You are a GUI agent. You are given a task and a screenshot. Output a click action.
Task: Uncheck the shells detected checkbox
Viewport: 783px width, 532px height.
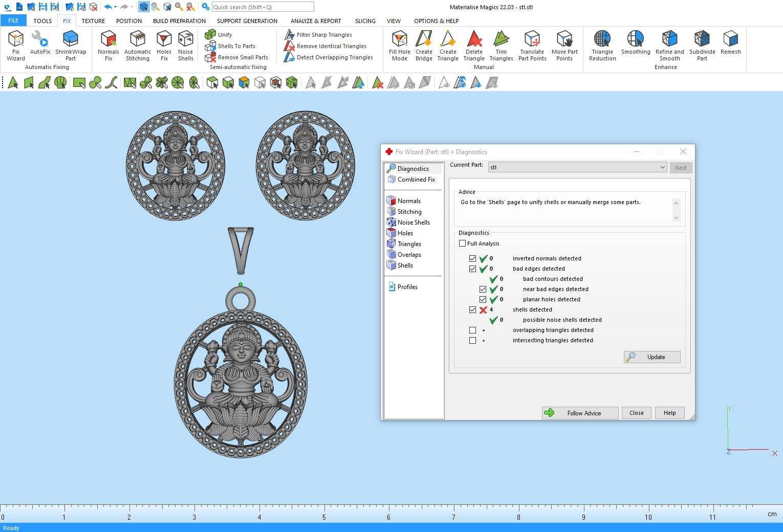(472, 310)
